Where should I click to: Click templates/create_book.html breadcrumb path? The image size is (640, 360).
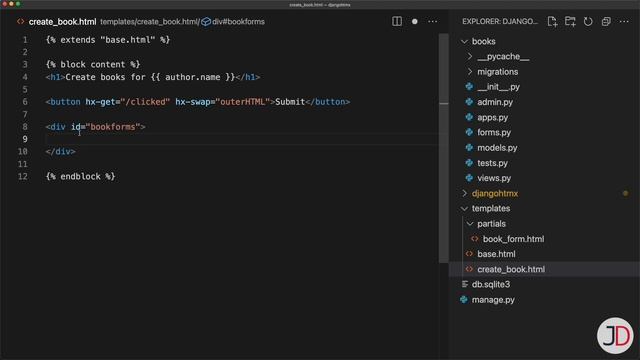coord(149,22)
